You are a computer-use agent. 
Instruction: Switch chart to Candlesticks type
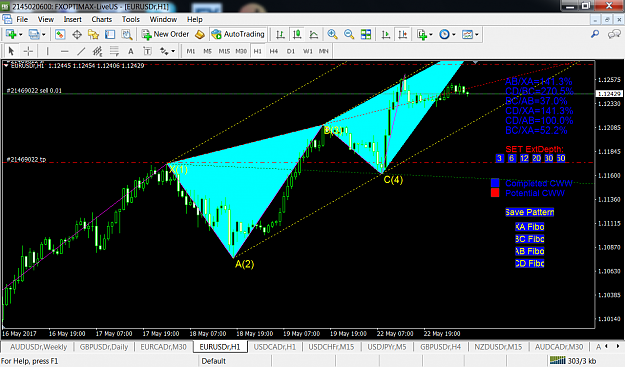click(x=297, y=35)
